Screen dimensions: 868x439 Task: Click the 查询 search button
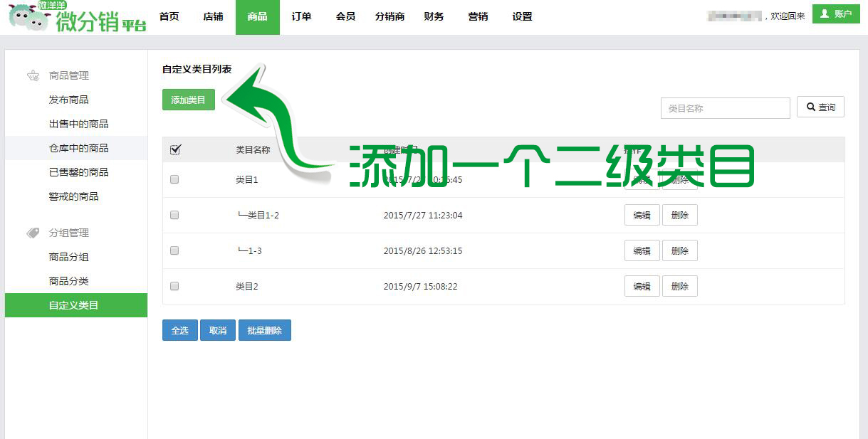point(820,107)
